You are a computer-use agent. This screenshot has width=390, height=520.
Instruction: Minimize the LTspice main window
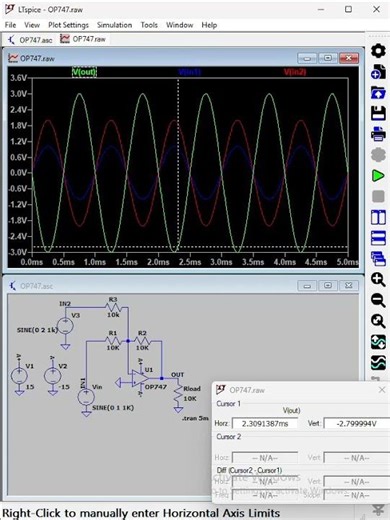321,9
